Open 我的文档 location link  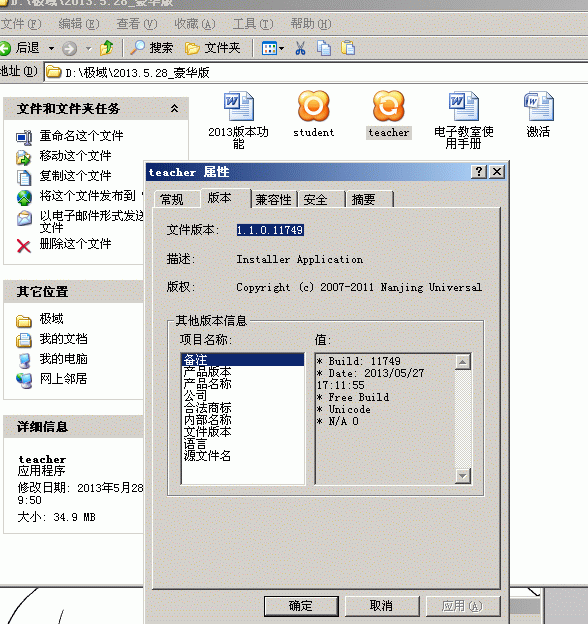click(63, 339)
